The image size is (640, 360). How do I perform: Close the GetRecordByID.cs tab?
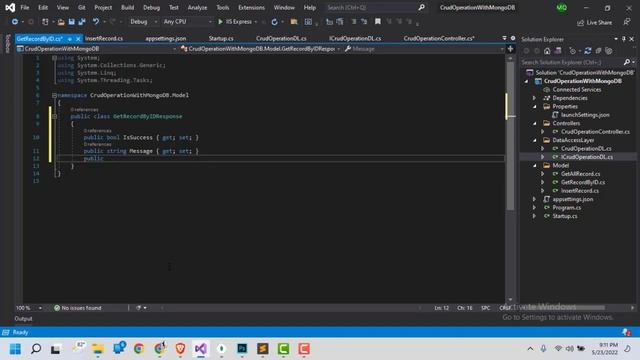[x=78, y=39]
